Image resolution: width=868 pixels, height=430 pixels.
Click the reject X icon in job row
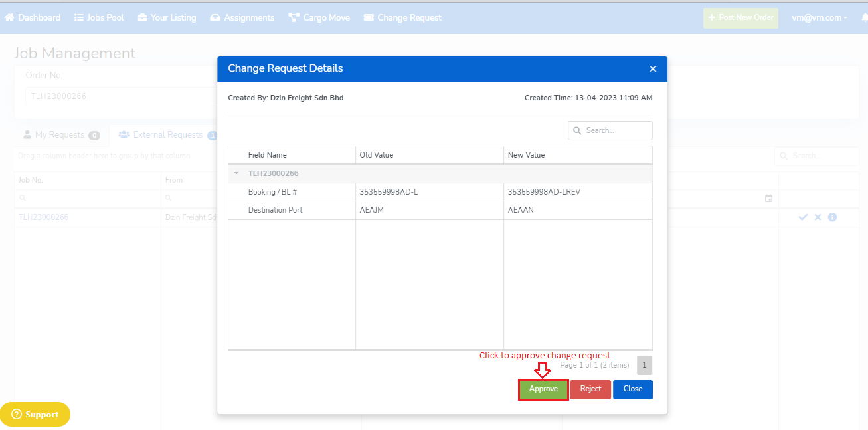pos(818,217)
